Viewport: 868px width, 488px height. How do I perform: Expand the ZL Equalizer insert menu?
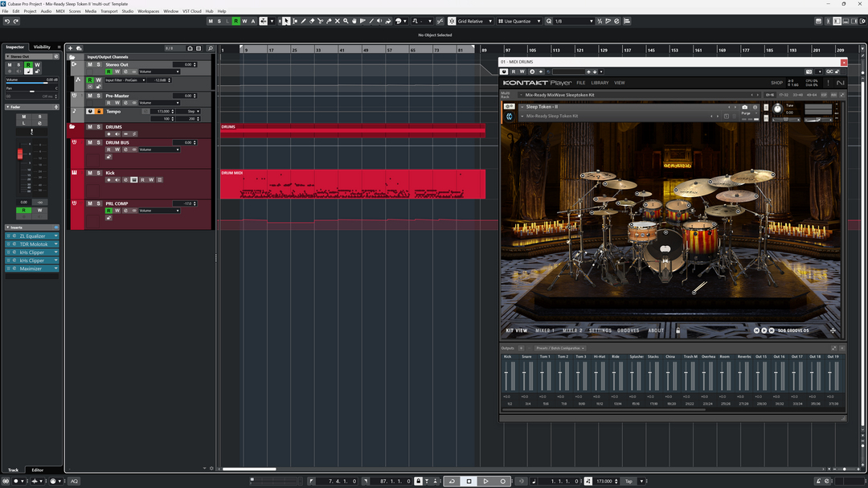tap(56, 236)
